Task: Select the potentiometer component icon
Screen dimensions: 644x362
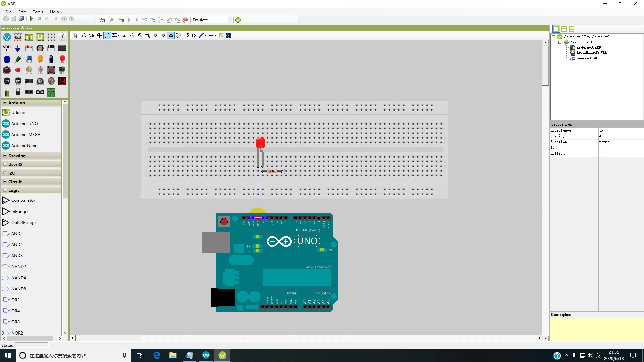Action: 51,81
